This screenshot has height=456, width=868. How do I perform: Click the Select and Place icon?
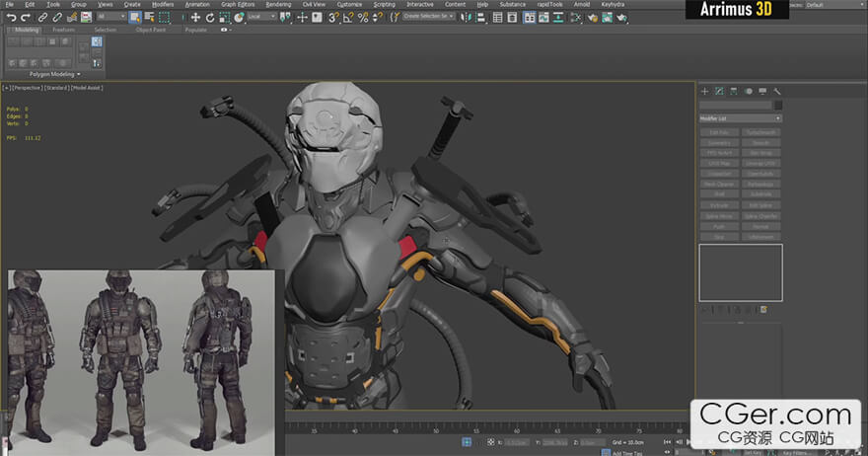[x=239, y=18]
